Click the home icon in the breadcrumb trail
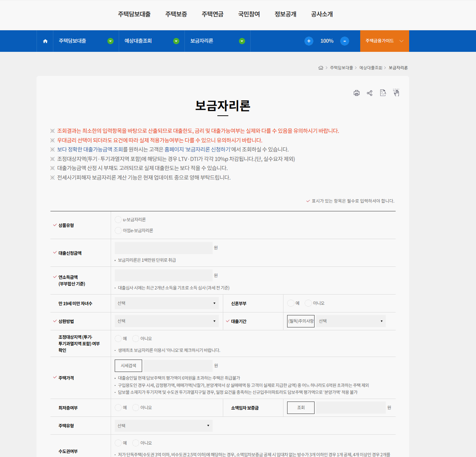 click(321, 68)
